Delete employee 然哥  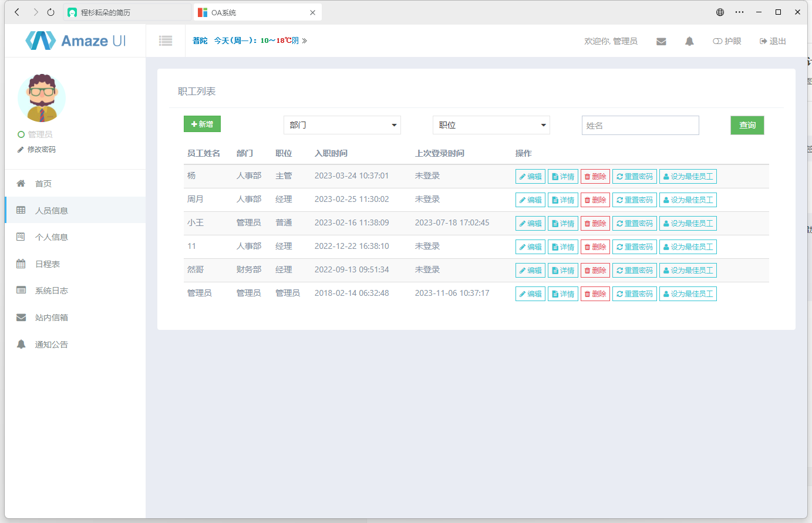(x=595, y=271)
